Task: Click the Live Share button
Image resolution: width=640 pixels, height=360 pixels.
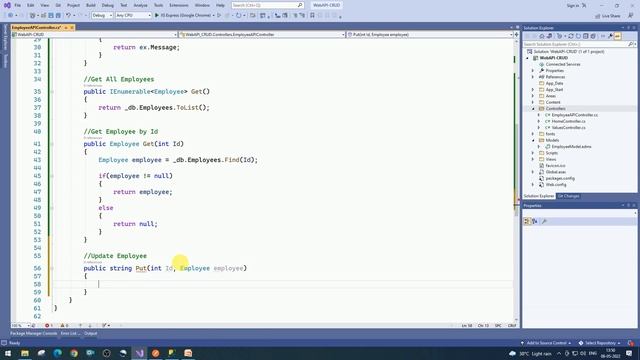Action: [x=608, y=16]
